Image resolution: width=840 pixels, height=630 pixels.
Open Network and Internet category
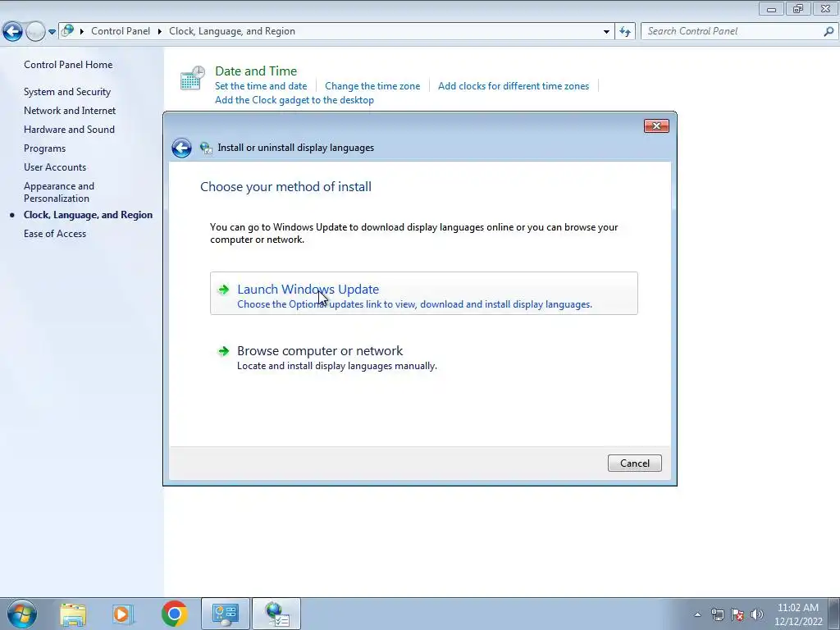(70, 111)
